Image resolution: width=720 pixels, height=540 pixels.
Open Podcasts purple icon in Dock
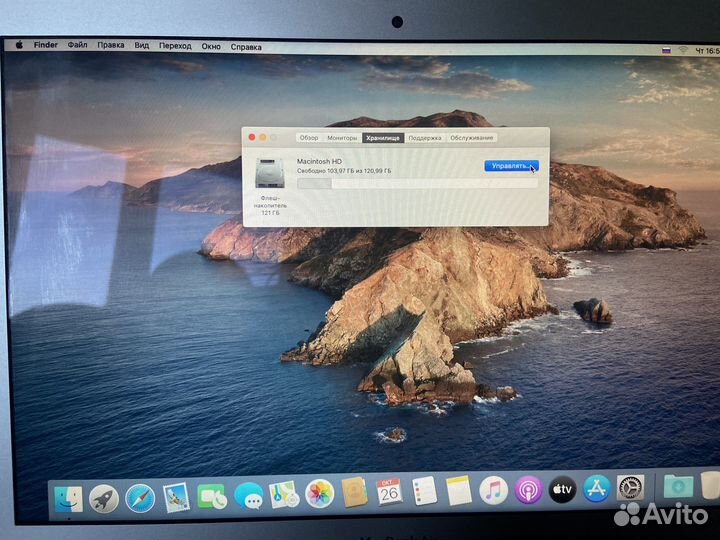click(528, 489)
